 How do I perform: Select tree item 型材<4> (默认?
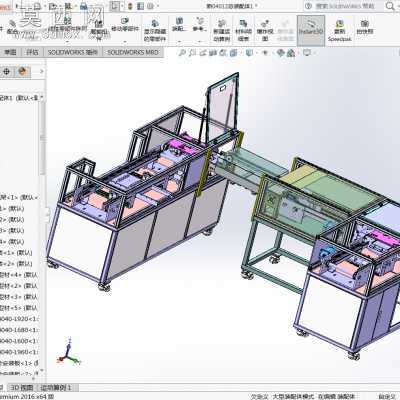19,275
